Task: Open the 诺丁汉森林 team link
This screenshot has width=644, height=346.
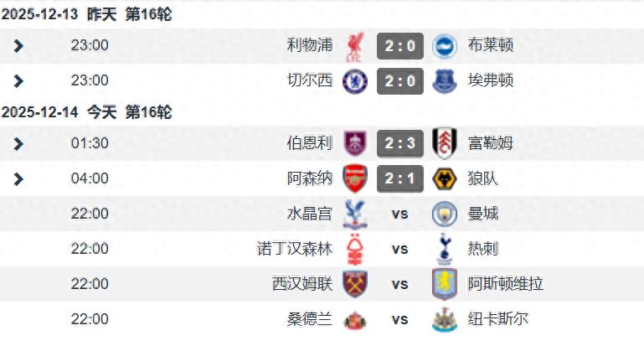Action: tap(295, 249)
